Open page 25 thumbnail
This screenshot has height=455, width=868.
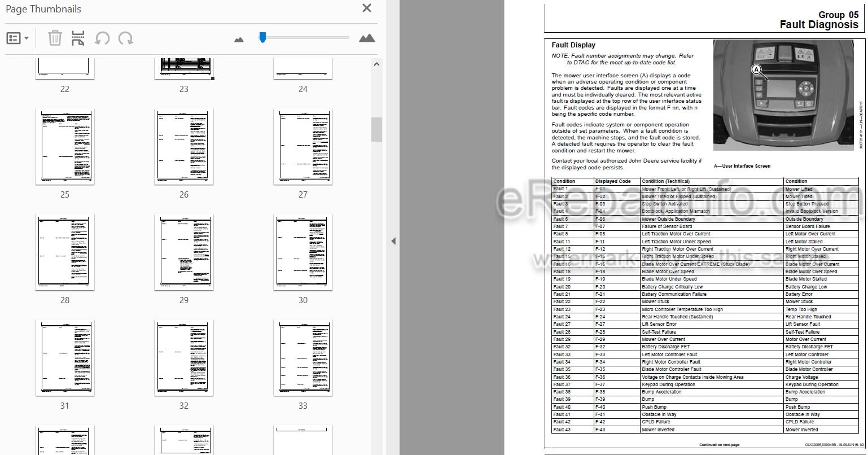coord(65,147)
